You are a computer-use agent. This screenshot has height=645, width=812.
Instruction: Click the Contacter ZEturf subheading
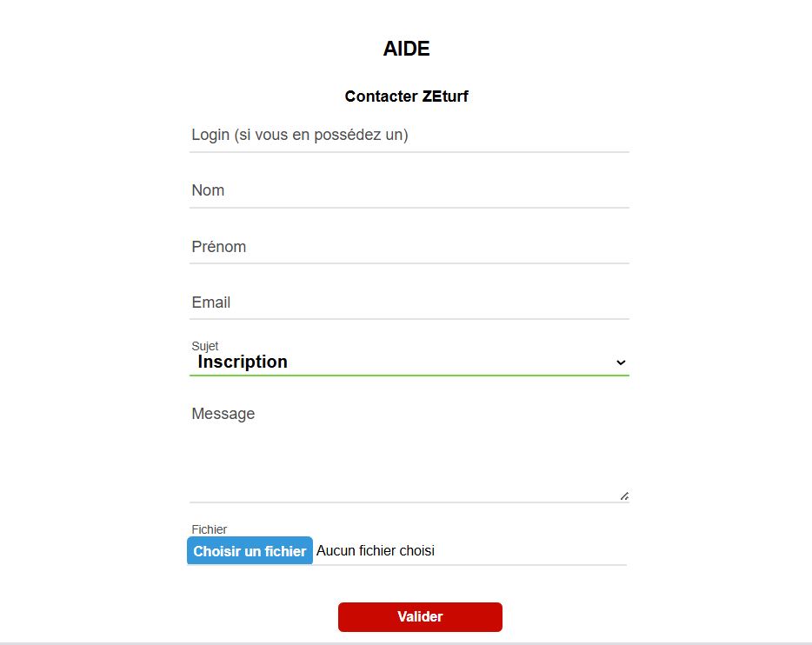coord(407,96)
